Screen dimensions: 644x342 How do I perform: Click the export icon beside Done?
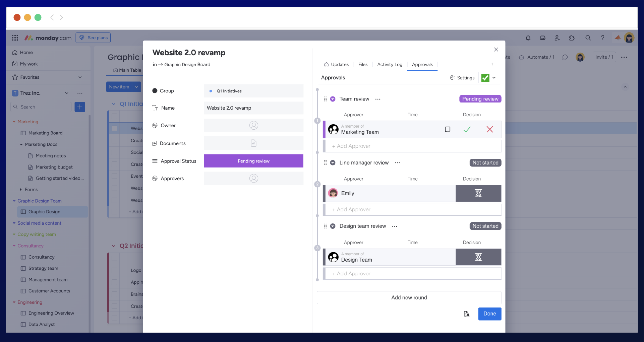[x=466, y=314]
